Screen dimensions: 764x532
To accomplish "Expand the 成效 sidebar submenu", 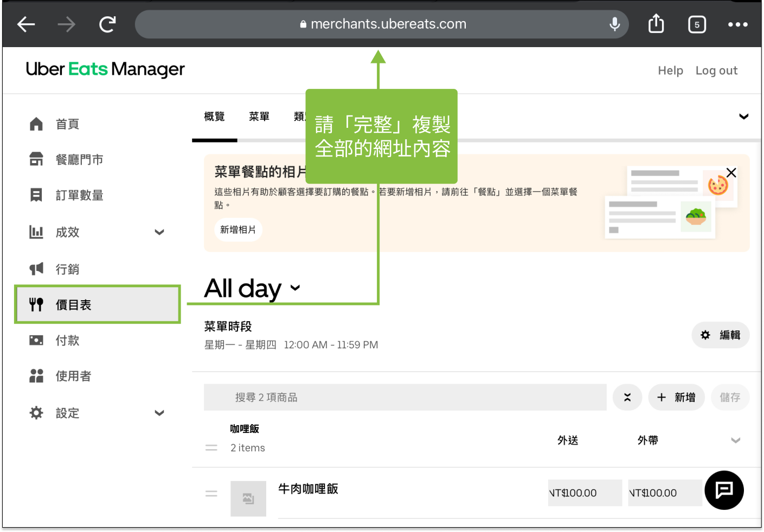I will 159,232.
